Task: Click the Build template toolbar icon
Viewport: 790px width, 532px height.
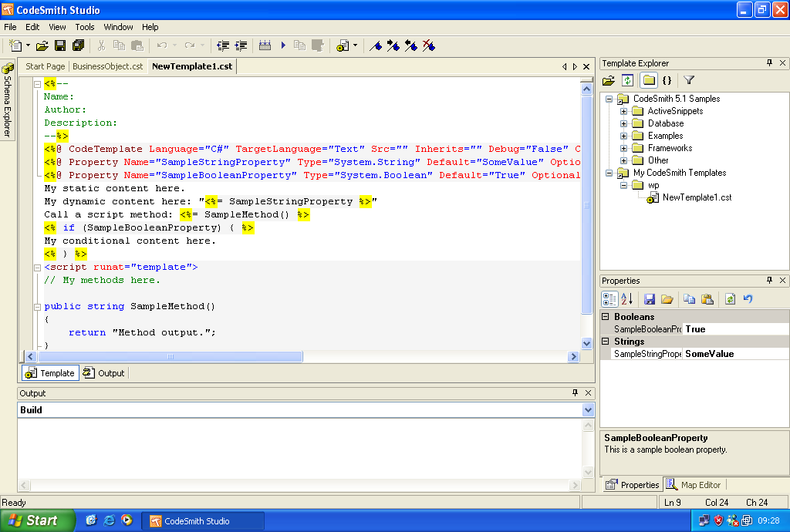Action: pyautogui.click(x=265, y=45)
